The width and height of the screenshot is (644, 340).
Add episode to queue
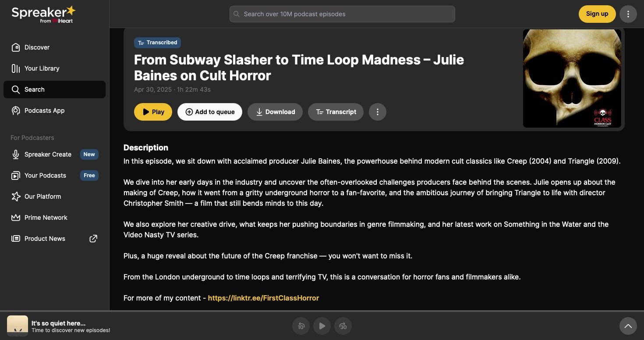tap(210, 112)
